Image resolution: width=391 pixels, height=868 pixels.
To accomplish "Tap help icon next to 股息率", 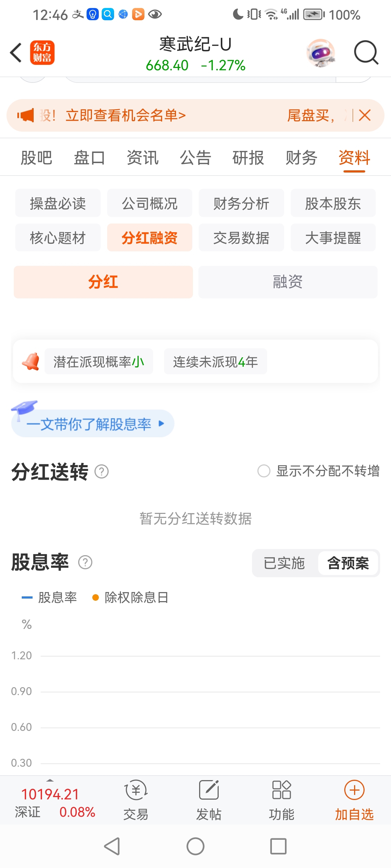I will coord(85,562).
